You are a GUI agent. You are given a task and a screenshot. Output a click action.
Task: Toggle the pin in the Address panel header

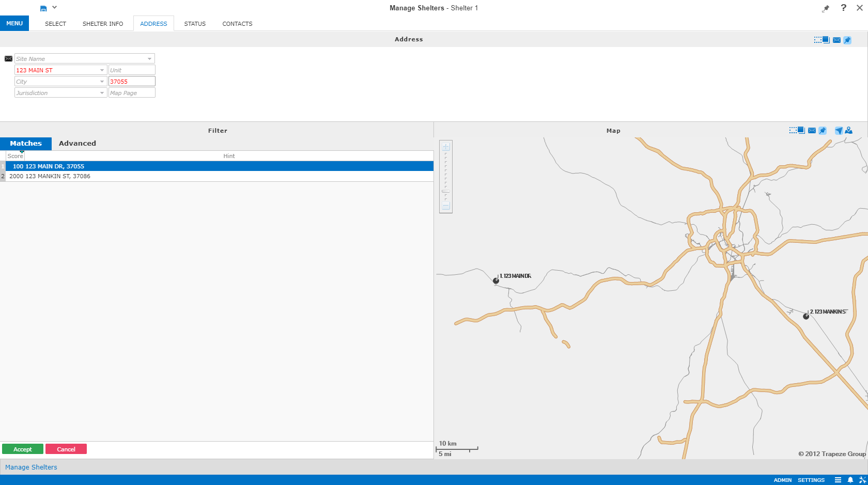(847, 40)
